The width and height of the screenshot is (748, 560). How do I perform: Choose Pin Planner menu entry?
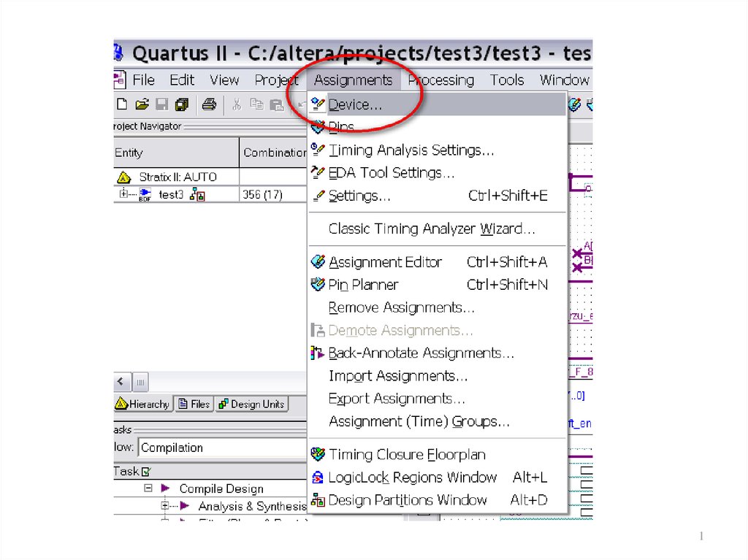click(363, 285)
